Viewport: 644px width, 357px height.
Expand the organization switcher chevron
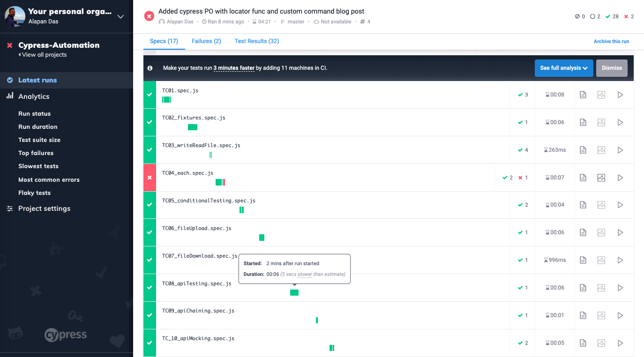120,16
